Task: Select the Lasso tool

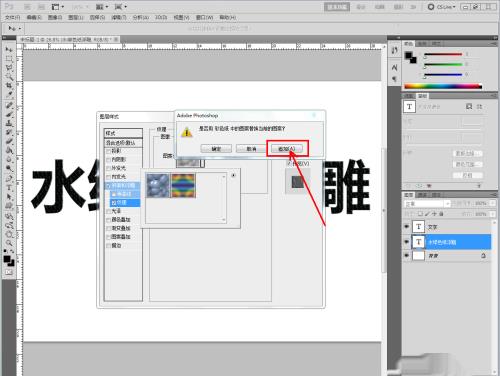Action: tap(9, 68)
